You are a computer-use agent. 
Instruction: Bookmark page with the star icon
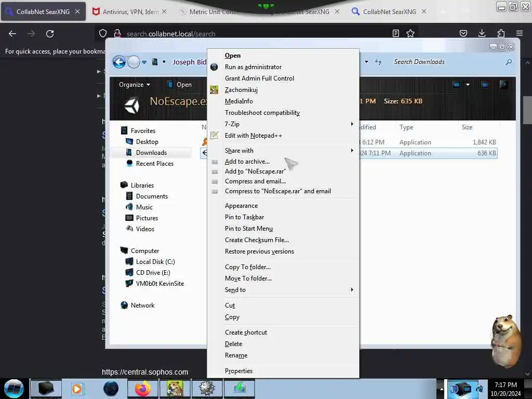coord(410,33)
